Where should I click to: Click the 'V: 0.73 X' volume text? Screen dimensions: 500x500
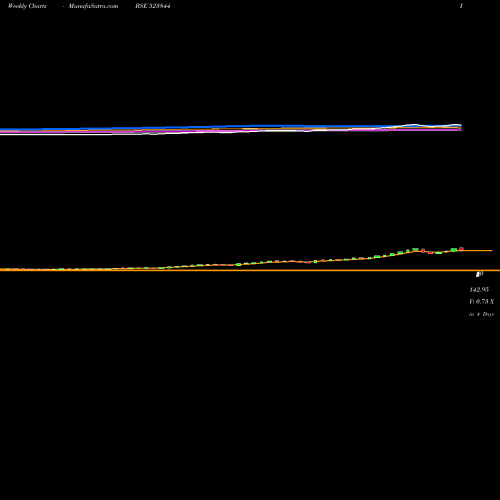pyautogui.click(x=481, y=302)
